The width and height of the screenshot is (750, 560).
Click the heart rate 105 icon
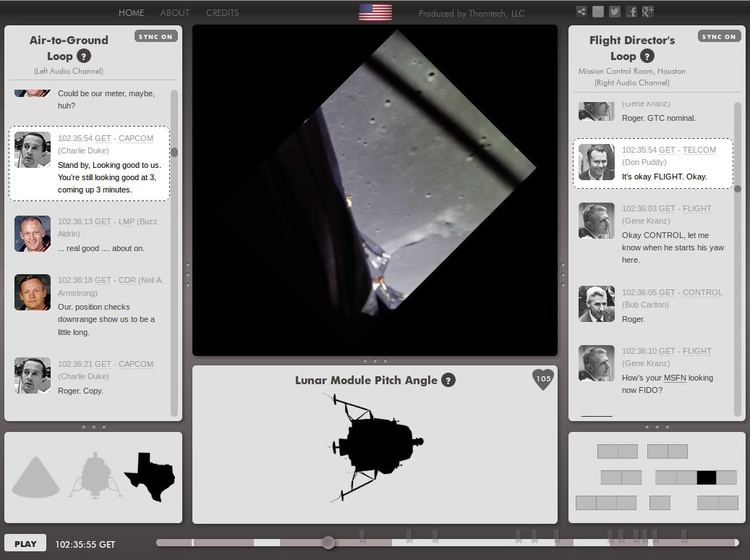pyautogui.click(x=543, y=379)
